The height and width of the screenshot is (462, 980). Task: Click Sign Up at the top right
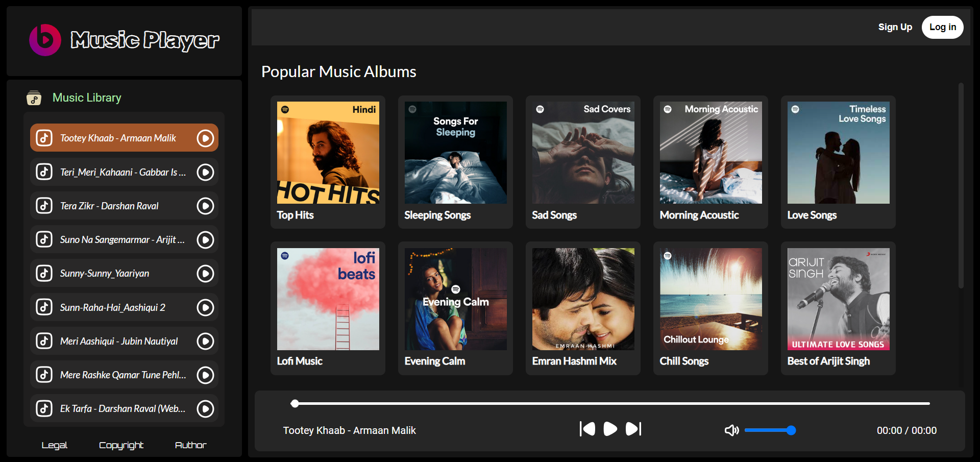895,27
